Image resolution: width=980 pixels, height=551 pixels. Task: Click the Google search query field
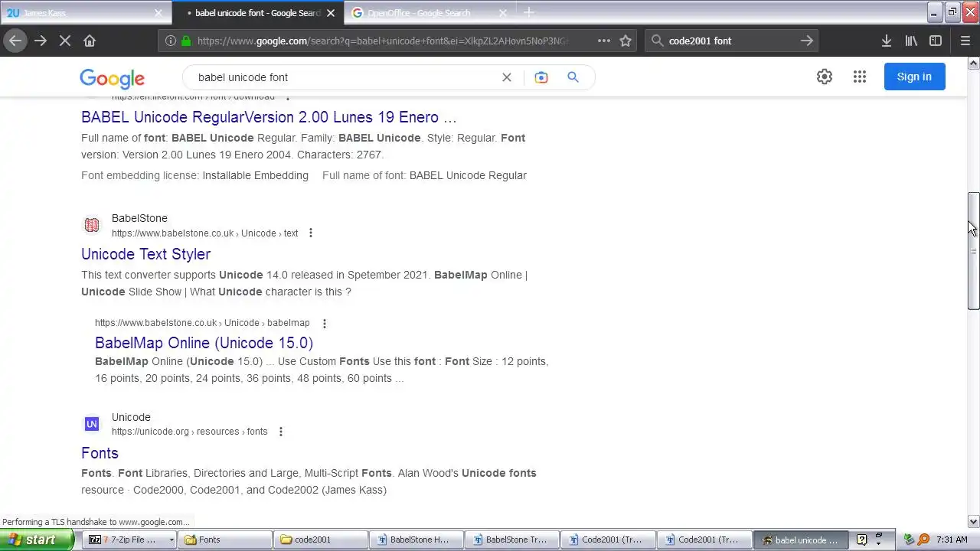(x=345, y=77)
